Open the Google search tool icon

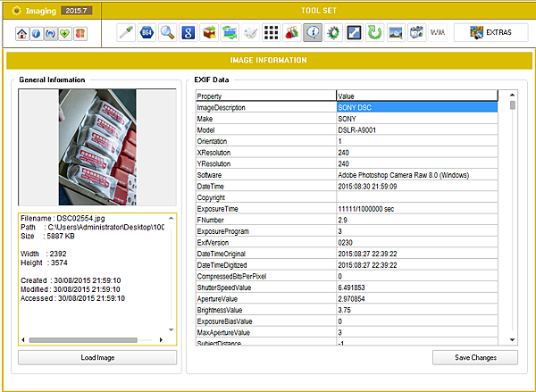[188, 32]
